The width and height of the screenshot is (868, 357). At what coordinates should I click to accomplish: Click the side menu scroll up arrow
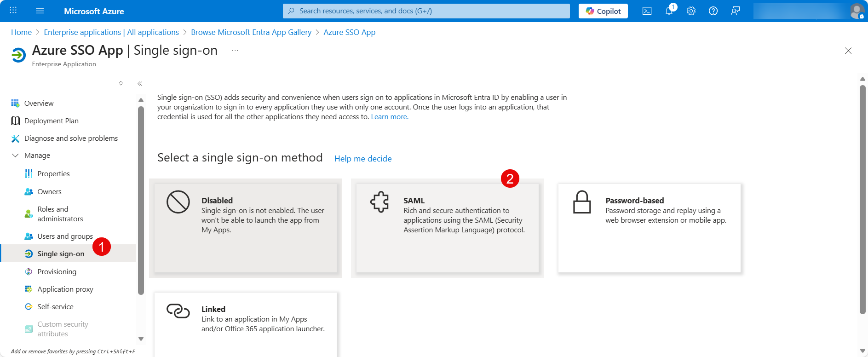point(141,100)
